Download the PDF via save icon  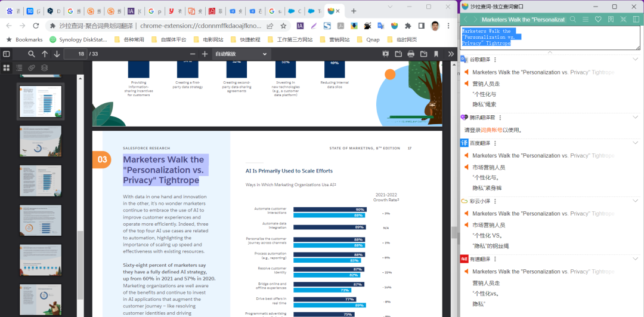(423, 54)
